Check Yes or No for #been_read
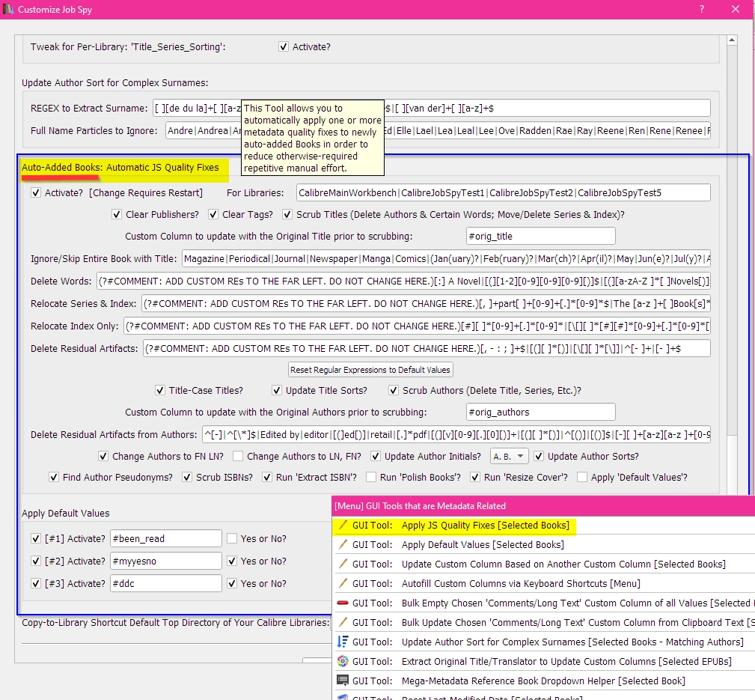Screen dimensions: 755x700 [232, 538]
